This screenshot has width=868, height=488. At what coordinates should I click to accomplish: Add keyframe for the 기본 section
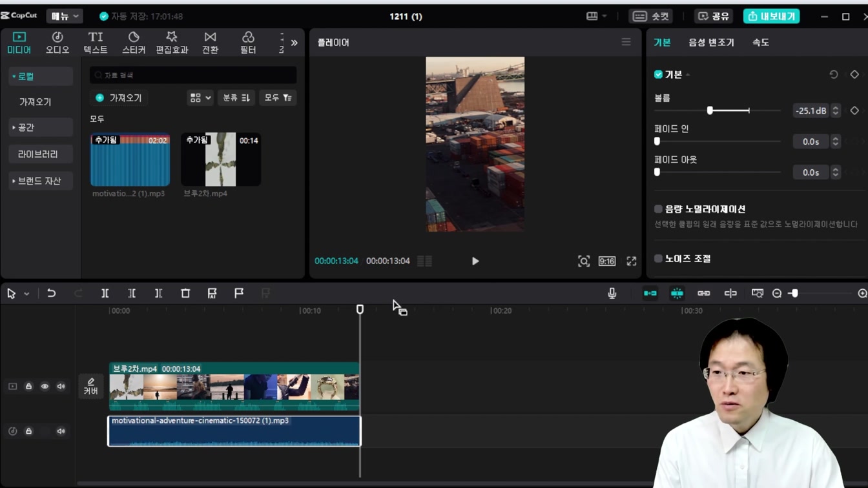[x=854, y=75]
